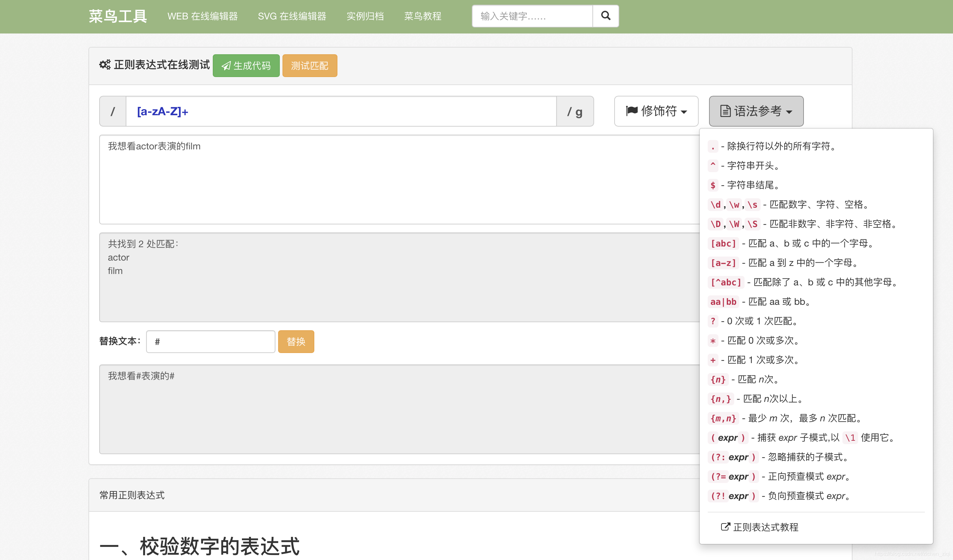Viewport: 953px width, 560px height.
Task: Open the 修饰符 dropdown caret
Action: click(684, 112)
